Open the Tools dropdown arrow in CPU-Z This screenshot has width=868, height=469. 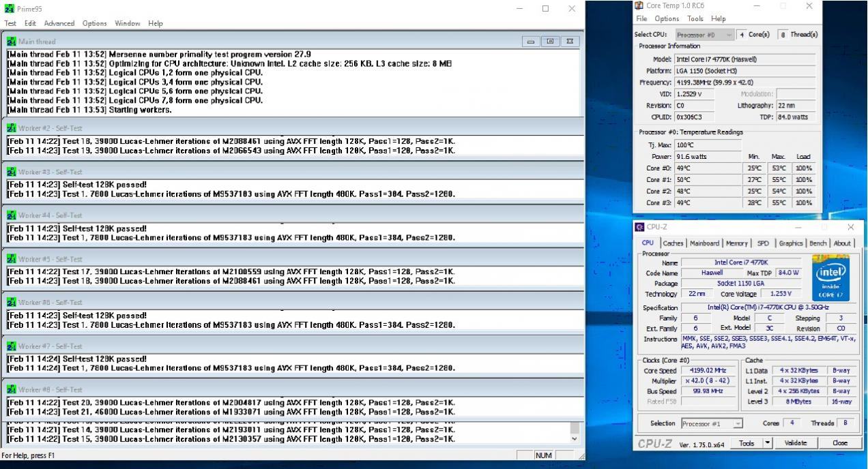(768, 443)
